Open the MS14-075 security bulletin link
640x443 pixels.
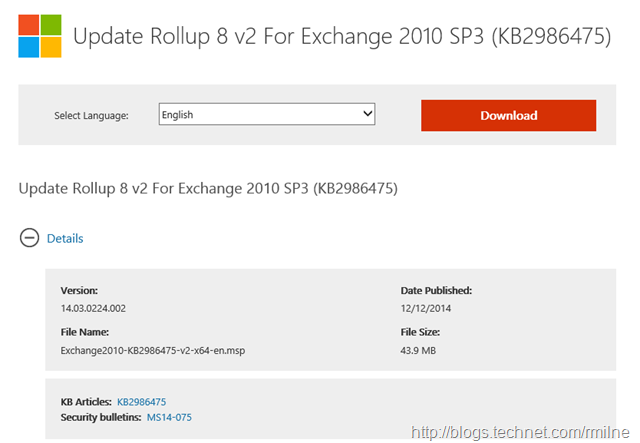169,417
